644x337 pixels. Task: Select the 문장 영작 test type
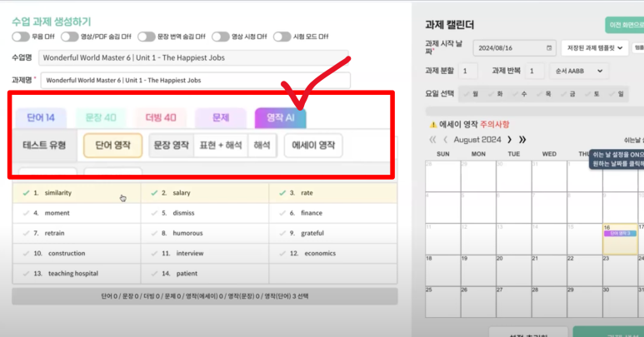172,145
